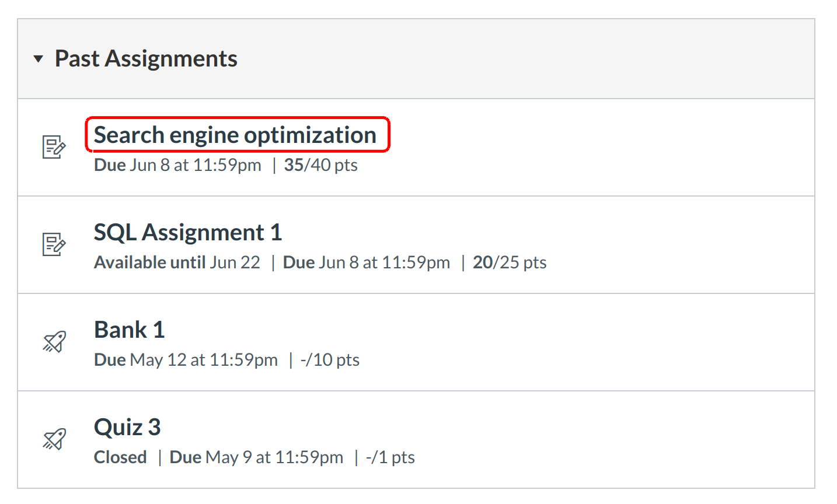
Task: Click the -/1 pts score text
Action: (390, 457)
